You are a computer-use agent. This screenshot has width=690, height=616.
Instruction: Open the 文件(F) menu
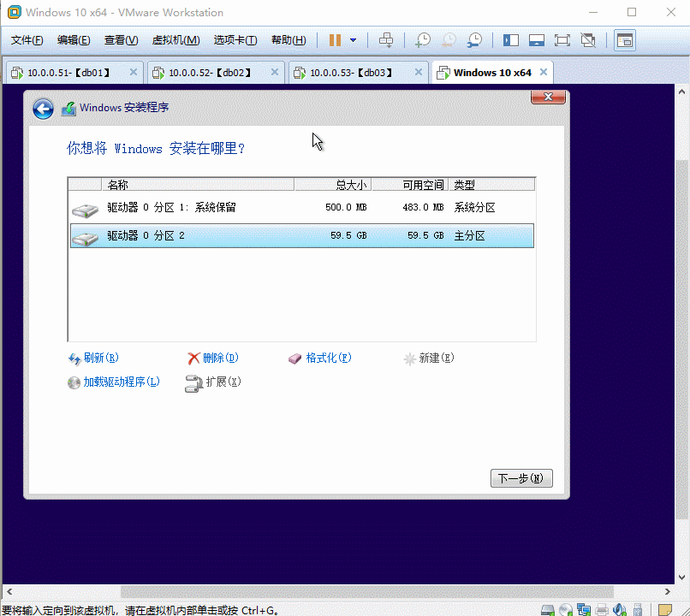pyautogui.click(x=27, y=40)
